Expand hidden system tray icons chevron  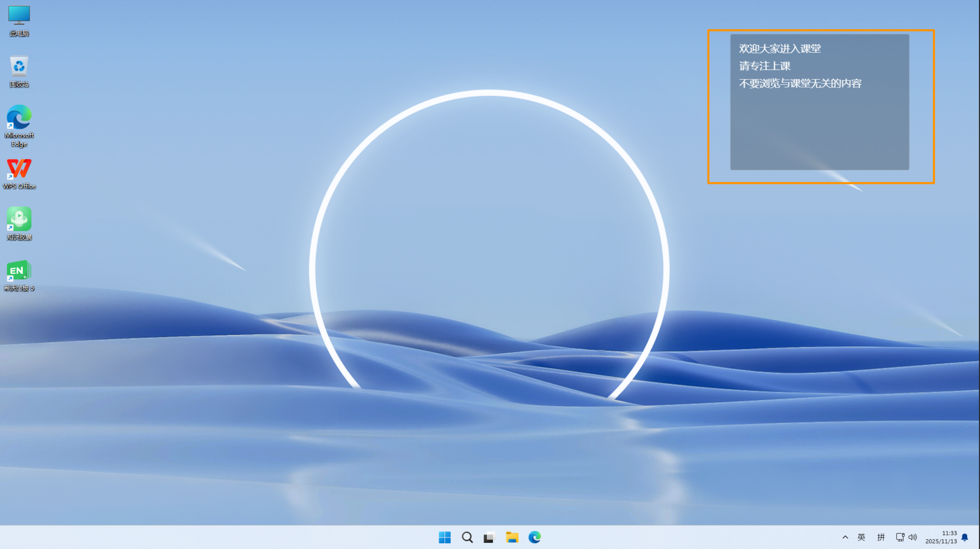(x=845, y=537)
